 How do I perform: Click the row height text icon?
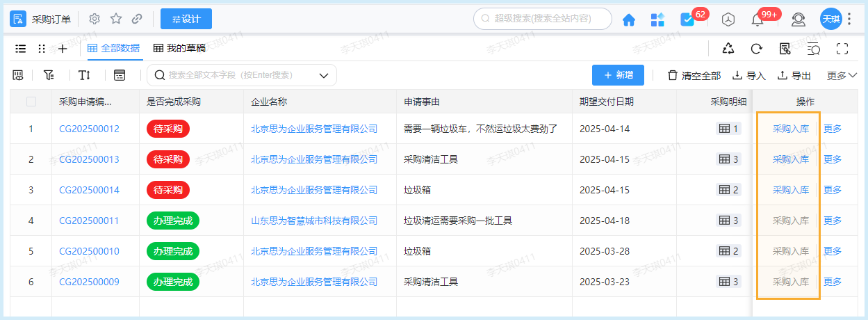tap(84, 75)
